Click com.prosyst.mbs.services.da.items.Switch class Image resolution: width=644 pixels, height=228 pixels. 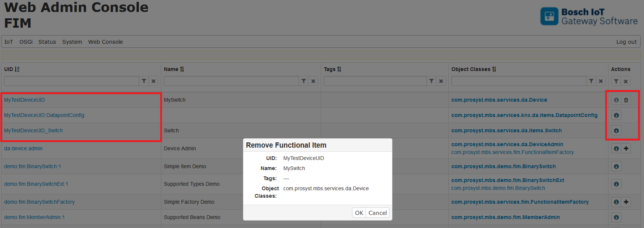(507, 130)
